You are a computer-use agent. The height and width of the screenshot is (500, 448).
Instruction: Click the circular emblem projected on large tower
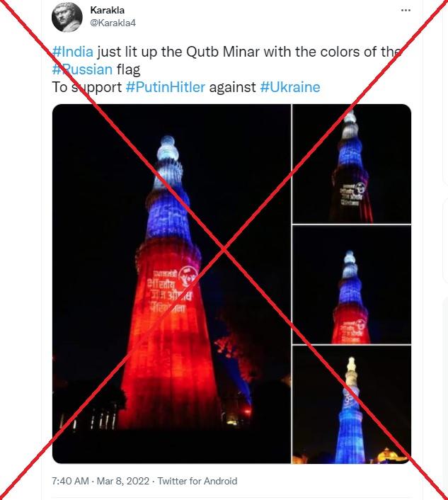click(x=188, y=275)
